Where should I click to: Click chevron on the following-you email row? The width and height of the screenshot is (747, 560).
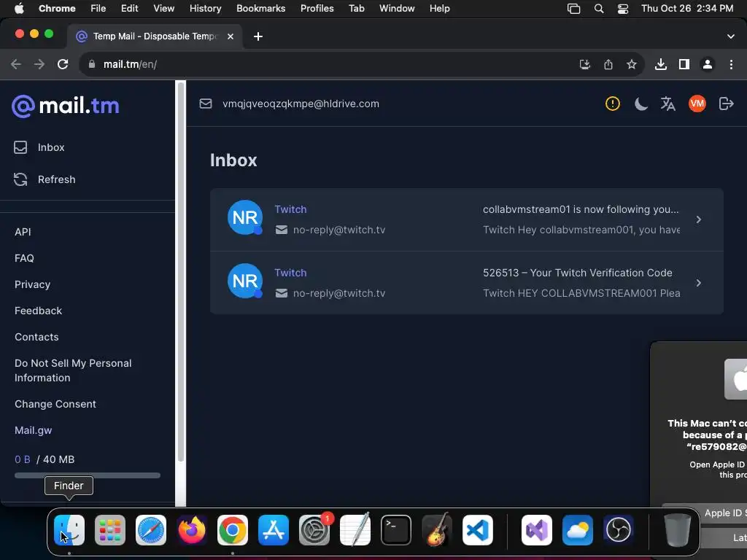point(698,219)
